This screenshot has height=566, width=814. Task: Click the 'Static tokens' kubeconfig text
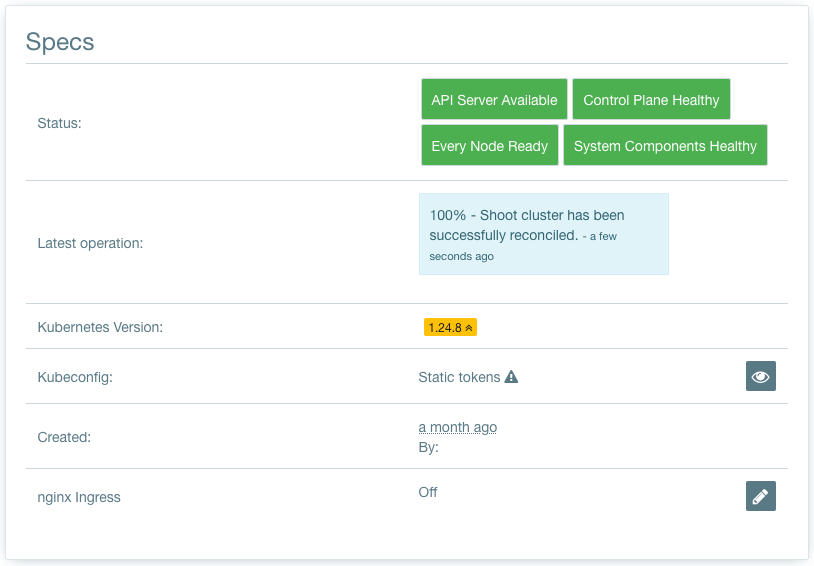459,377
